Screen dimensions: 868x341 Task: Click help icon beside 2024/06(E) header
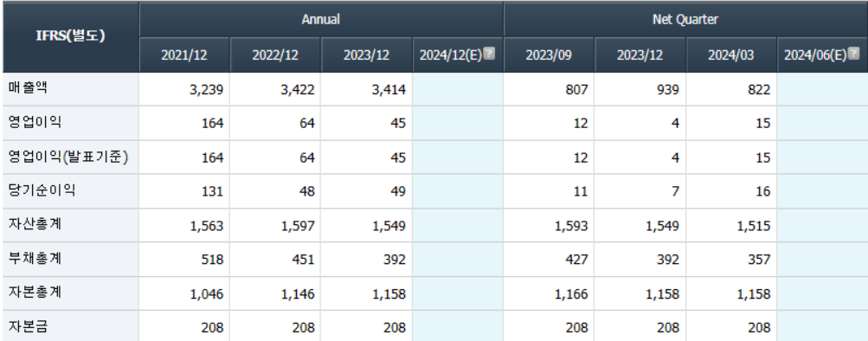point(854,53)
